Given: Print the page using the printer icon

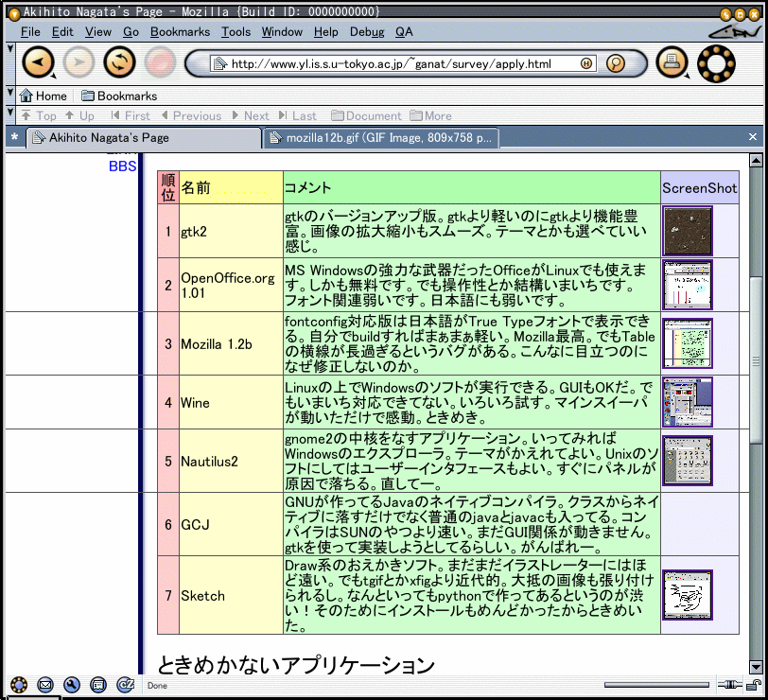Looking at the screenshot, I should coord(671,62).
